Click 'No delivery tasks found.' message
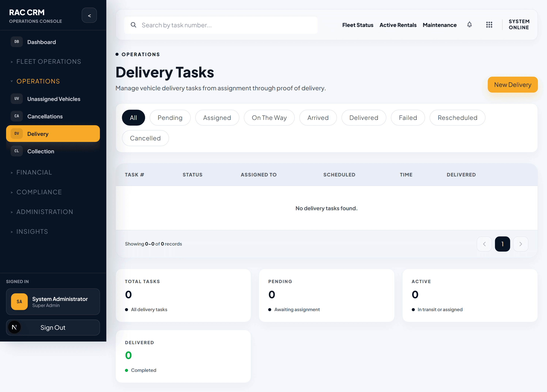 [x=326, y=208]
